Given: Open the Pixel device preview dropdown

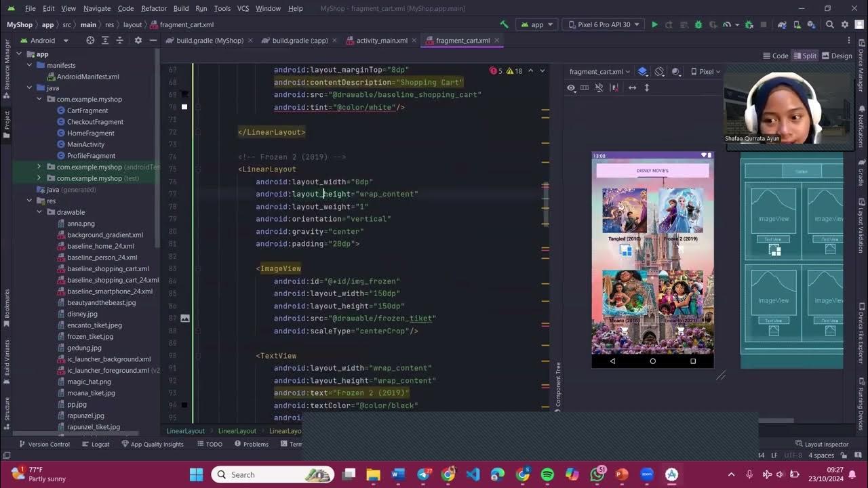Looking at the screenshot, I should click(x=705, y=71).
